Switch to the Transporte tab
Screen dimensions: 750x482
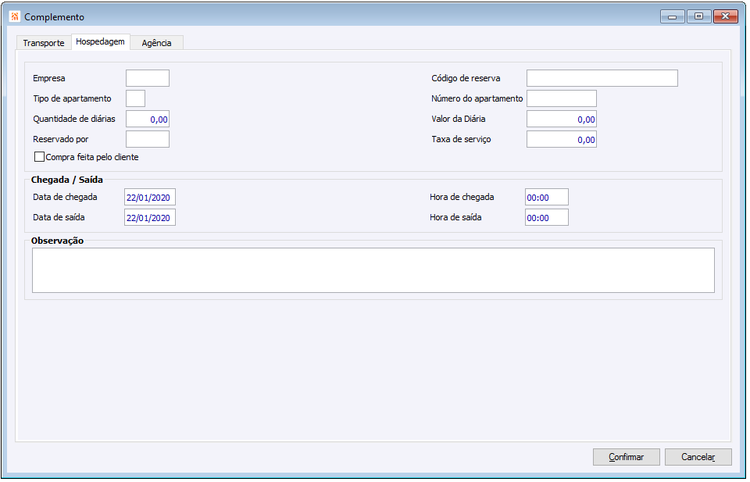(x=44, y=43)
